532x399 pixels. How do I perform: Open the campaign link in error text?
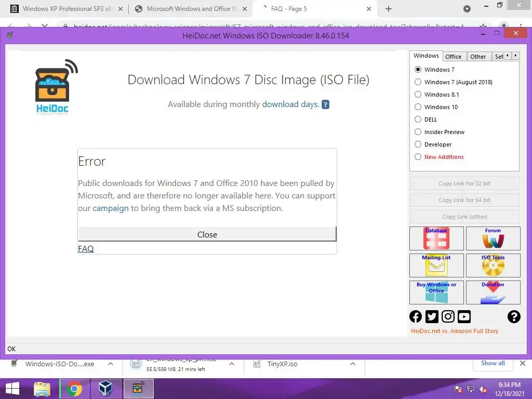tap(111, 208)
